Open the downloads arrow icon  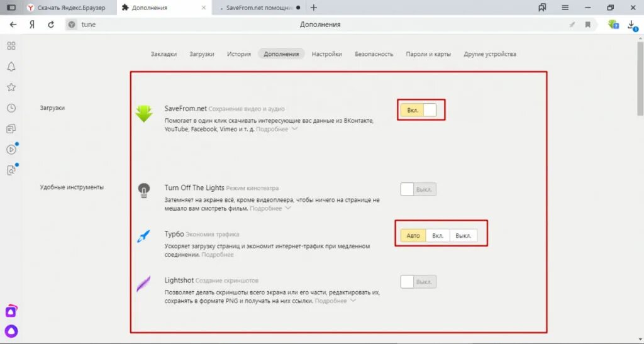[x=632, y=25]
